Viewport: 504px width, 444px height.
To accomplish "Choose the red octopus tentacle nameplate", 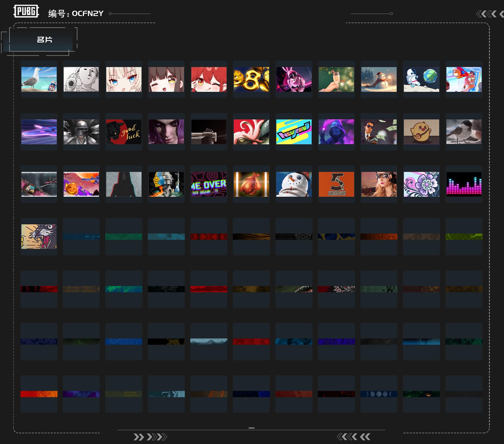I will pos(251,132).
